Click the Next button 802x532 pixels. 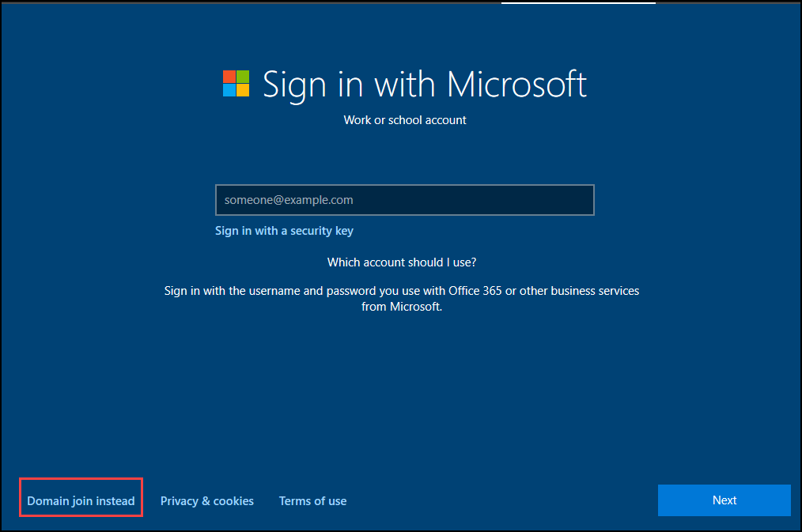click(724, 500)
